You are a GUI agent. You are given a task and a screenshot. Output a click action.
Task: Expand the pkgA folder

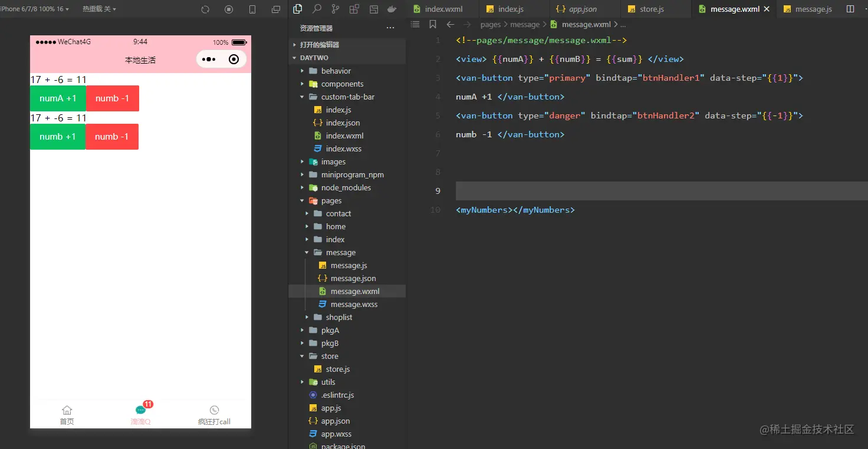(330, 330)
